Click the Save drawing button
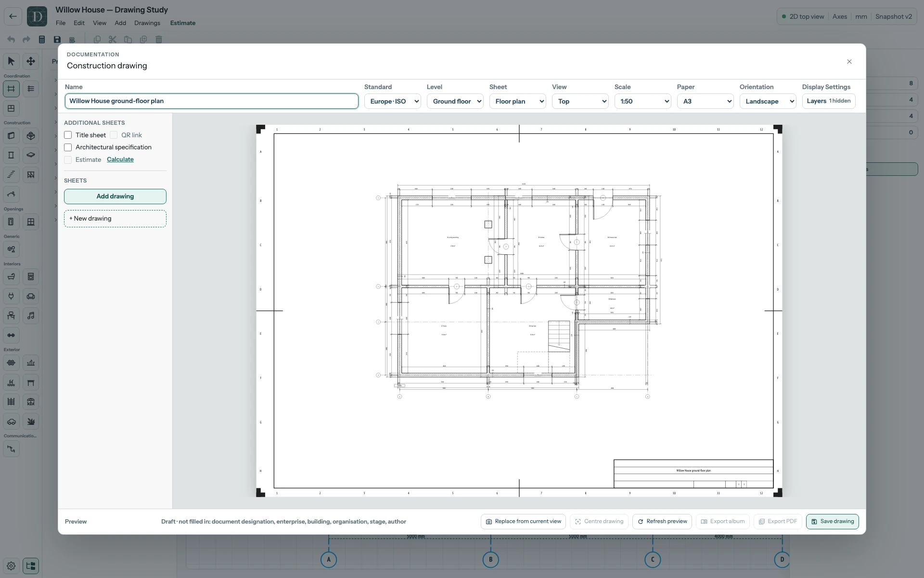 (x=833, y=522)
